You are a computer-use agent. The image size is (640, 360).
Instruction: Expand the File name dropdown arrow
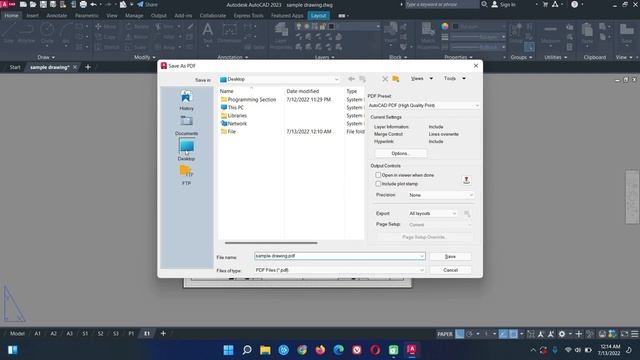[x=422, y=256]
